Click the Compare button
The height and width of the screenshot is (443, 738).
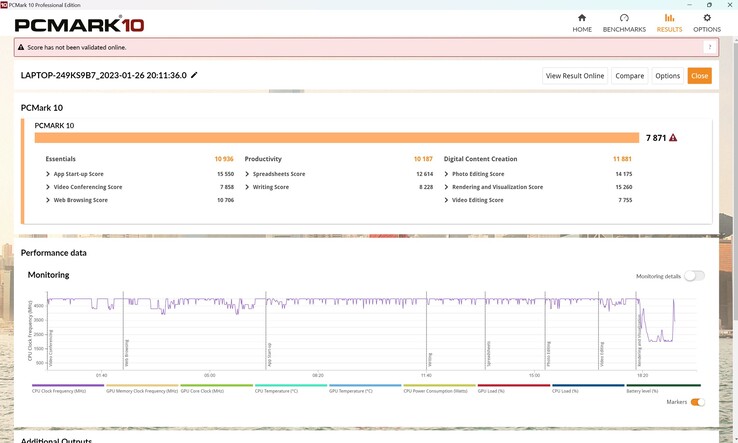point(629,76)
